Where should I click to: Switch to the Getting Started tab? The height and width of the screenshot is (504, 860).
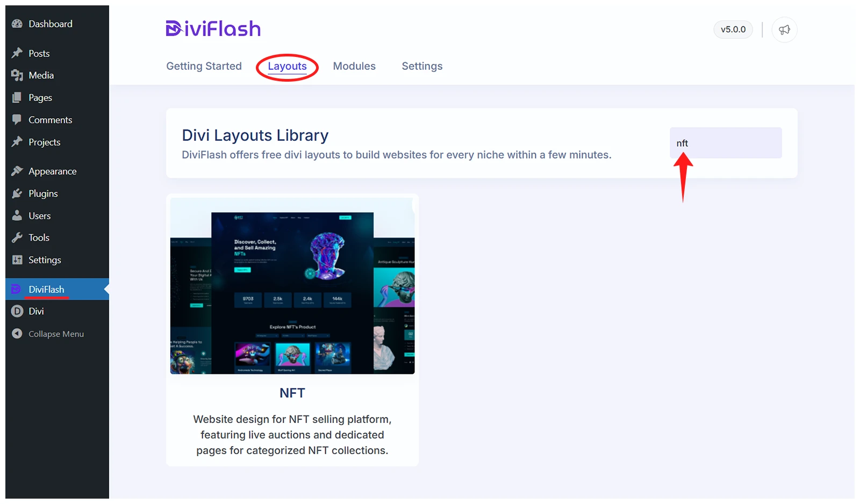pos(204,66)
